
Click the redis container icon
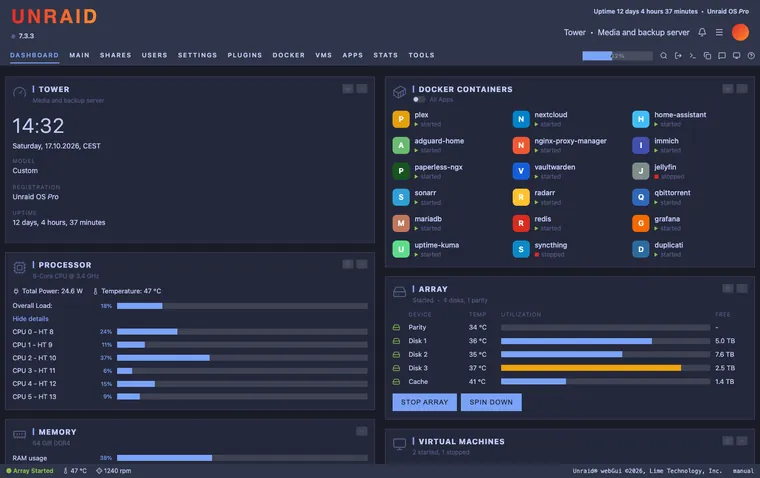(x=521, y=223)
